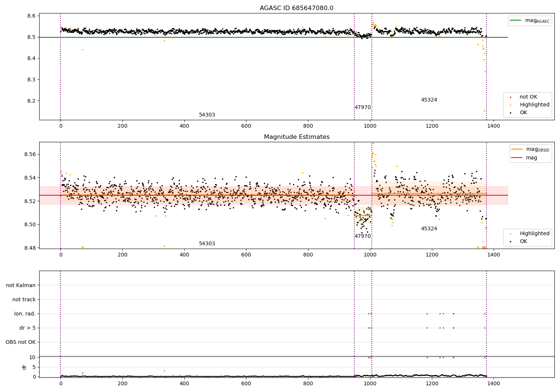Select the 'not OK' legend entry in the top panel
This screenshot has height=392, width=560.
coord(528,97)
